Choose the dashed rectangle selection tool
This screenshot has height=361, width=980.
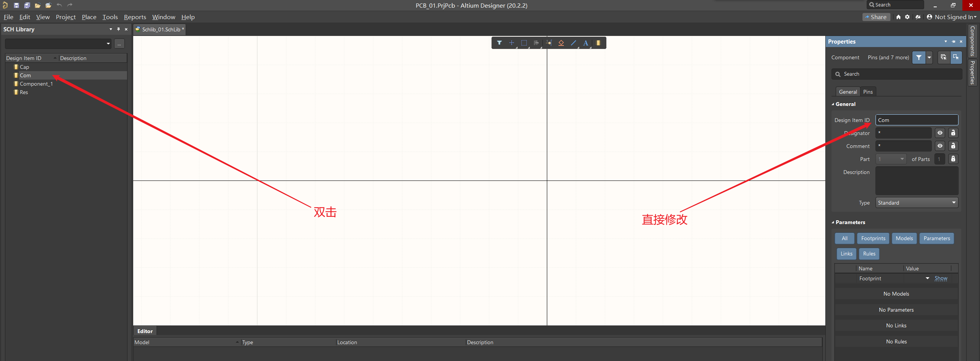524,43
